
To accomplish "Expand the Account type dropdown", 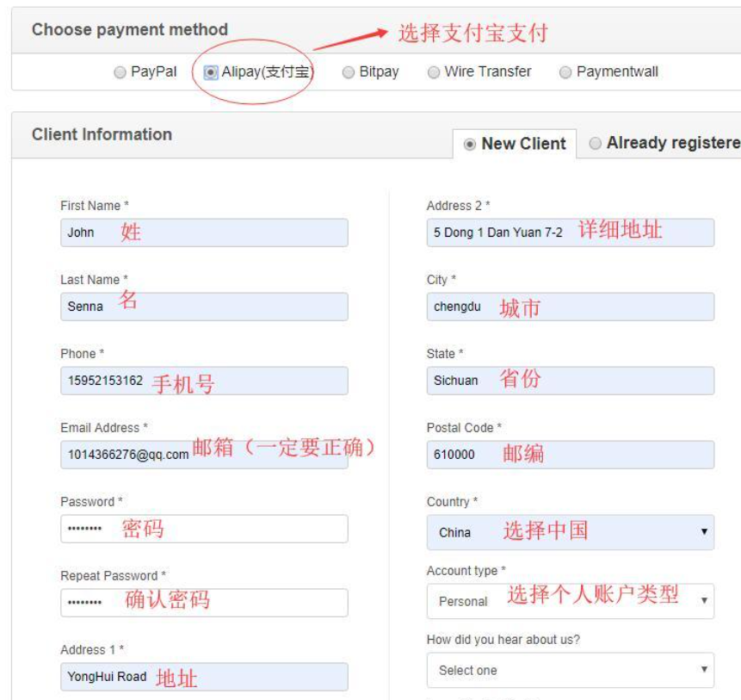I will pyautogui.click(x=571, y=601).
